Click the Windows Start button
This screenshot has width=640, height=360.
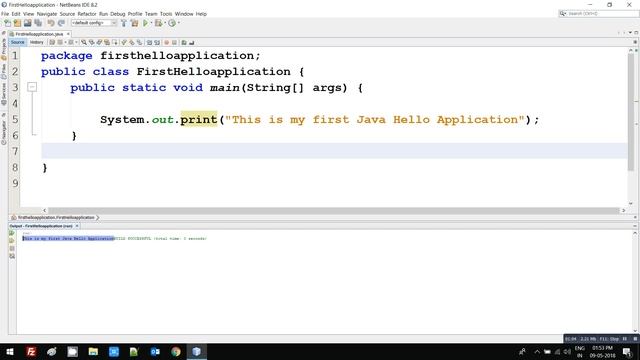click(x=10, y=352)
